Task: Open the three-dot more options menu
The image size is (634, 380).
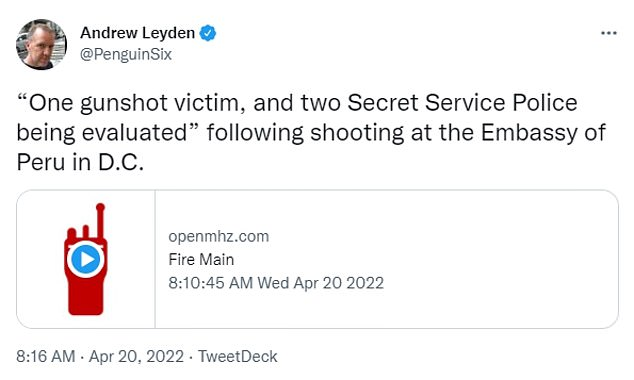Action: [609, 33]
